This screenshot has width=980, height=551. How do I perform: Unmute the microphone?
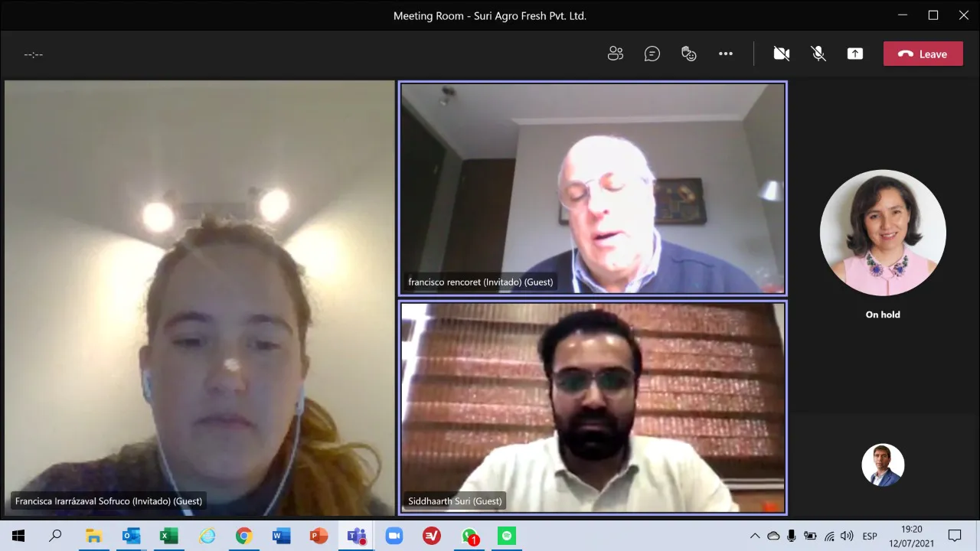pyautogui.click(x=818, y=54)
